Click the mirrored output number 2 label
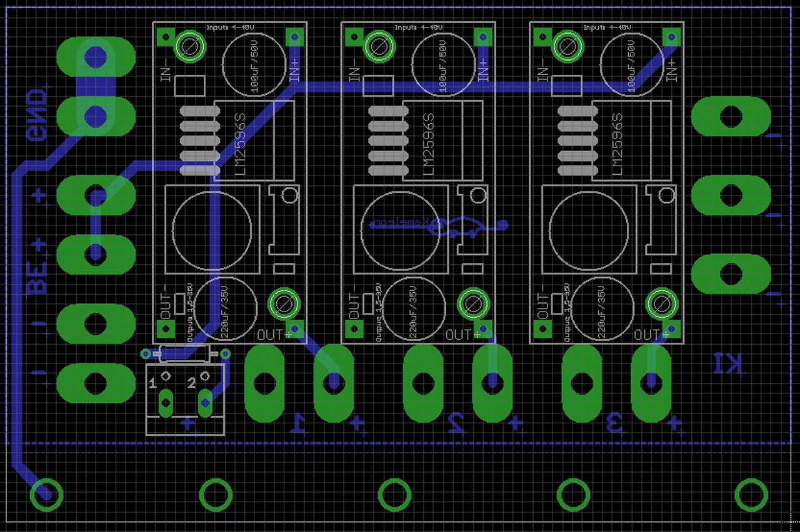 click(x=457, y=424)
